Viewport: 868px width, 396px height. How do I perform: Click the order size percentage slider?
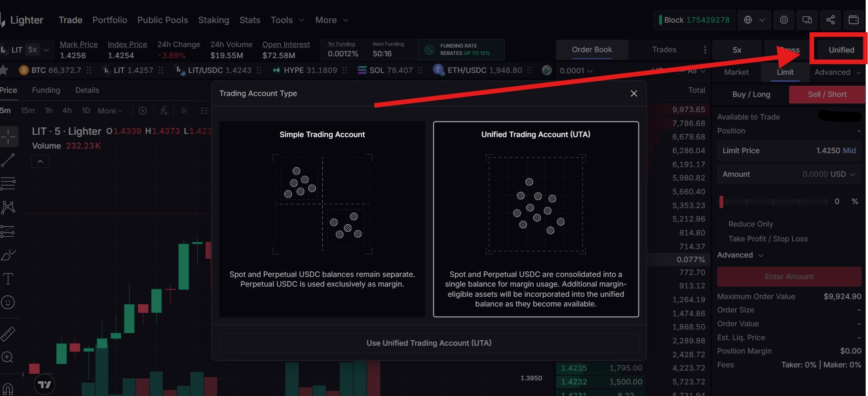pos(773,202)
